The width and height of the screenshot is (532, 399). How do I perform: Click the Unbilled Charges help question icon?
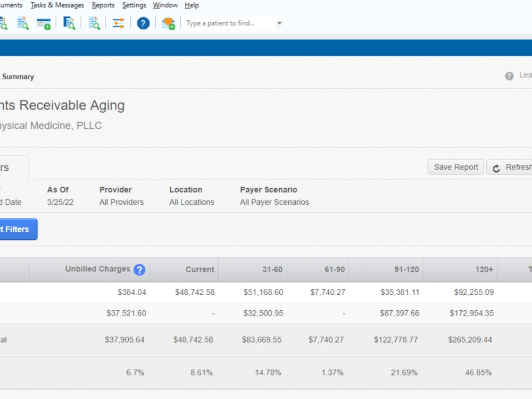click(x=139, y=270)
